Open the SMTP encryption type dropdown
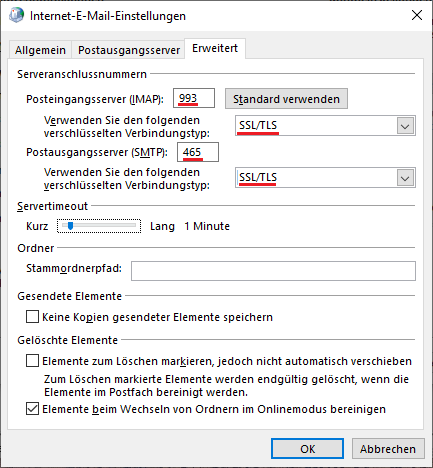This screenshot has height=468, width=433. (325, 178)
